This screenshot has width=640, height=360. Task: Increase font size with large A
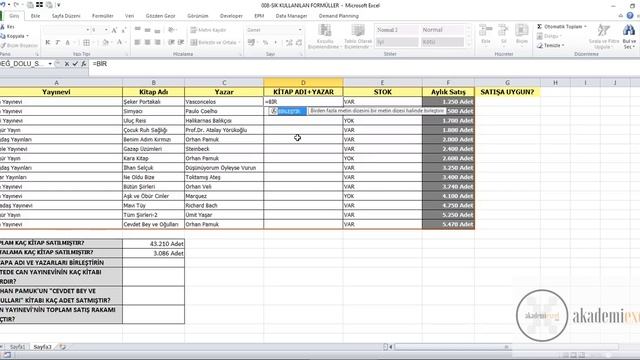[x=115, y=30]
